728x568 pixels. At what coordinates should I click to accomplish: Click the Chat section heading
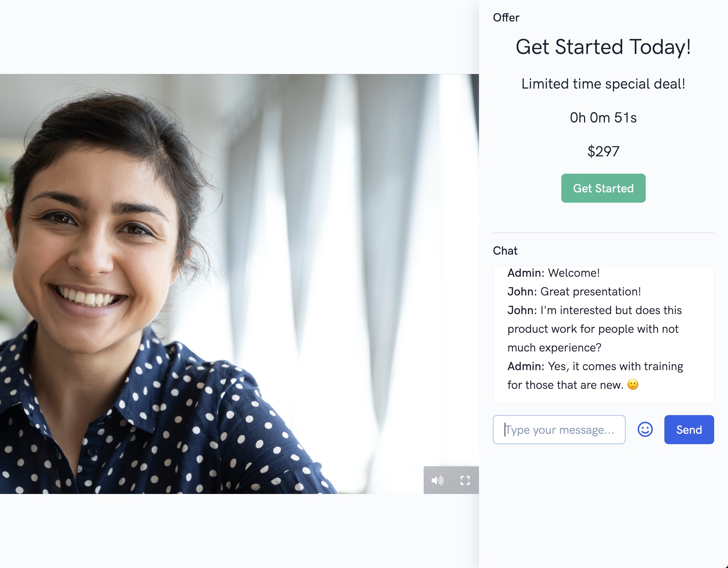tap(505, 250)
